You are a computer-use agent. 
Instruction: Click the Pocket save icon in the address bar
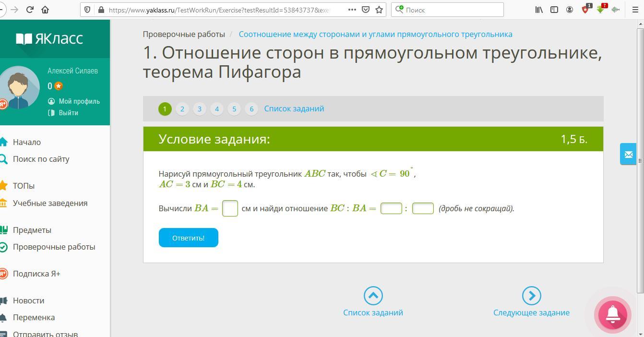[366, 10]
